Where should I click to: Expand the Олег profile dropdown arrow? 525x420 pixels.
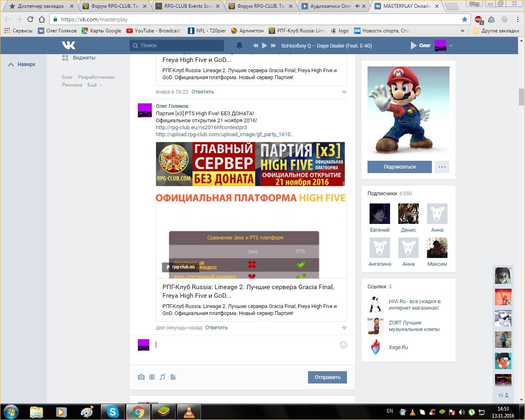click(450, 46)
